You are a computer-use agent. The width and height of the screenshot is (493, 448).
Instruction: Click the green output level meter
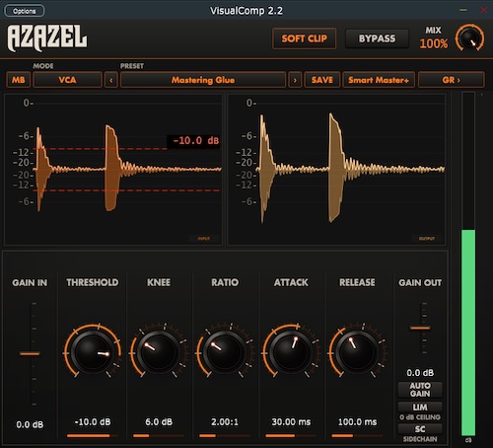(x=468, y=333)
